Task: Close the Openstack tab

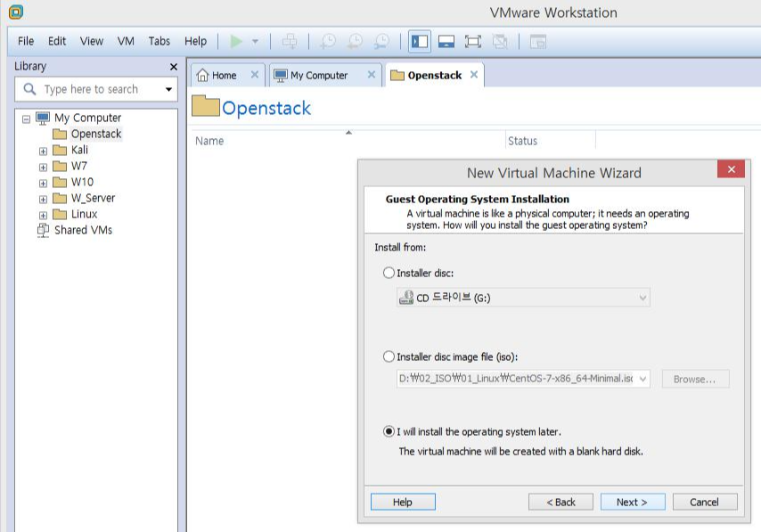Action: [474, 75]
